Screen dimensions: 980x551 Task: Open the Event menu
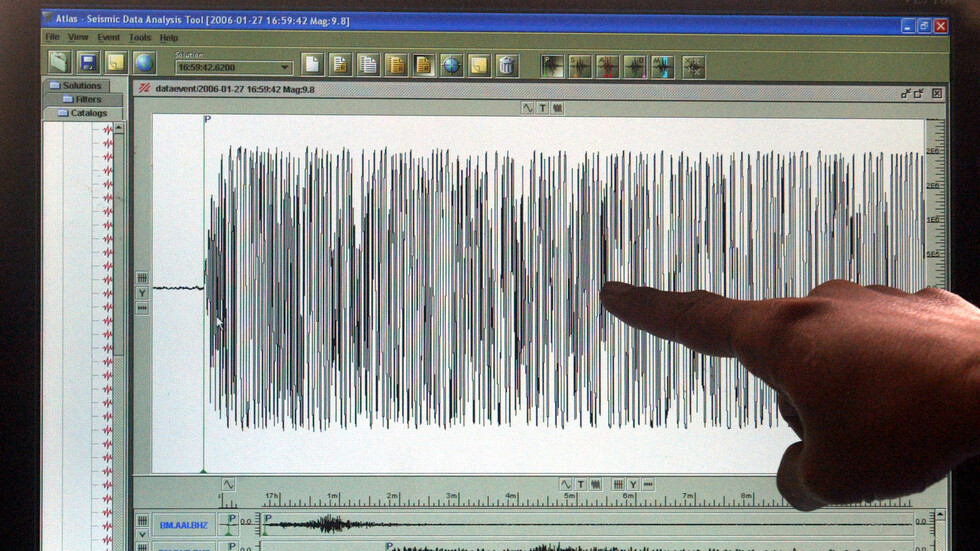pyautogui.click(x=108, y=38)
